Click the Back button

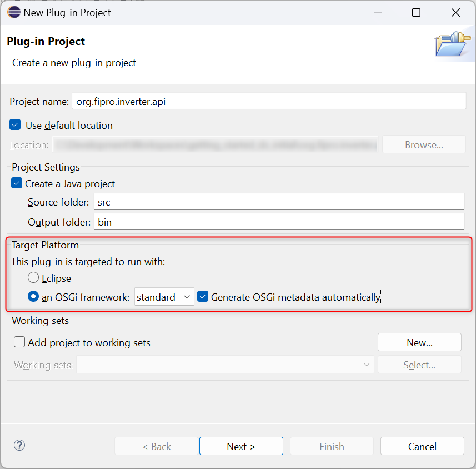(156, 446)
